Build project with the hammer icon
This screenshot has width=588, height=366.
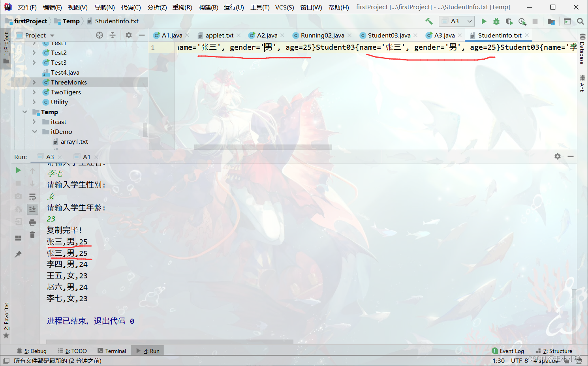429,21
